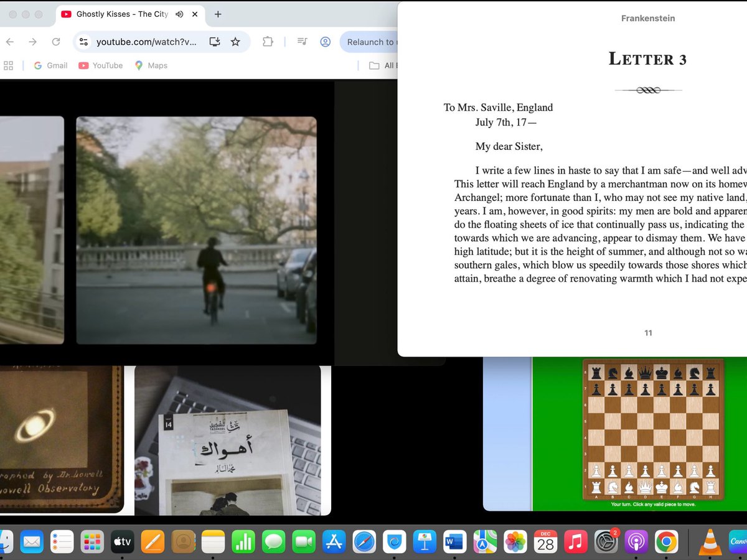Open the Maps bookmark

(x=151, y=65)
